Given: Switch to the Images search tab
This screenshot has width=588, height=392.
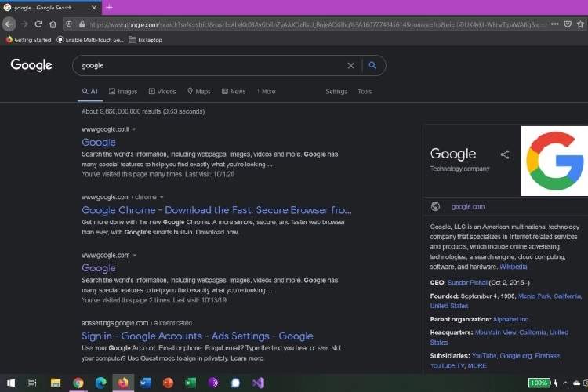Looking at the screenshot, I should tap(123, 92).
